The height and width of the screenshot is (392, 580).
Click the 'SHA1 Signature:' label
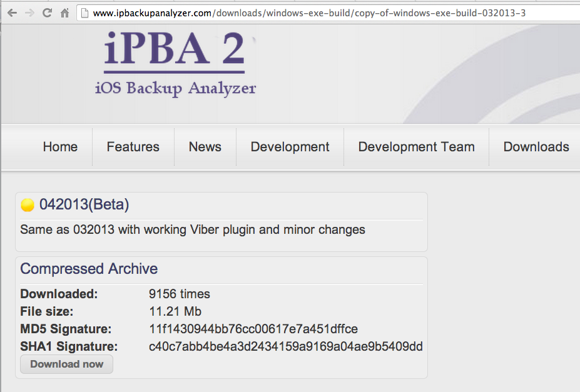69,346
